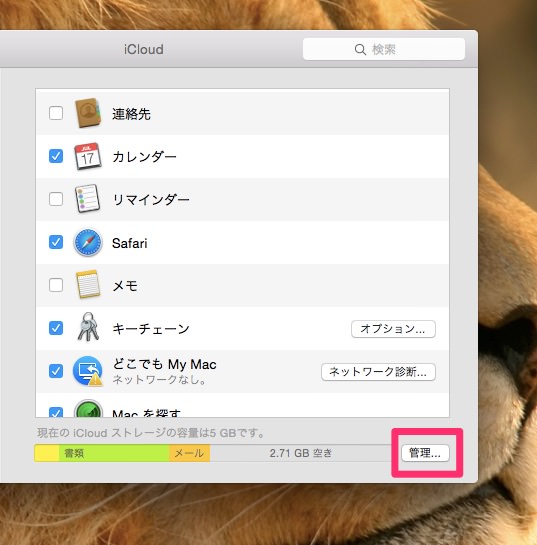The height and width of the screenshot is (545, 537).
Task: Click the Back to My Mac icon
Action: (88, 371)
